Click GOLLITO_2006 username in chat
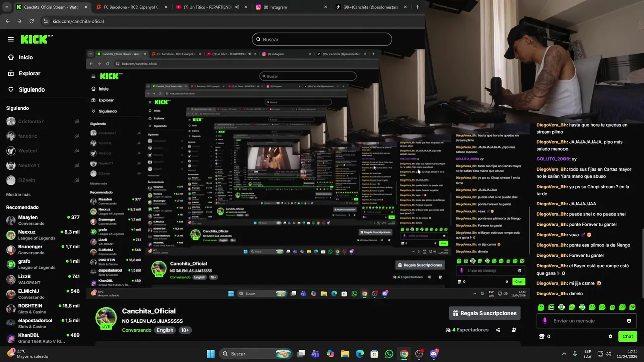This screenshot has height=362, width=644. (x=552, y=159)
